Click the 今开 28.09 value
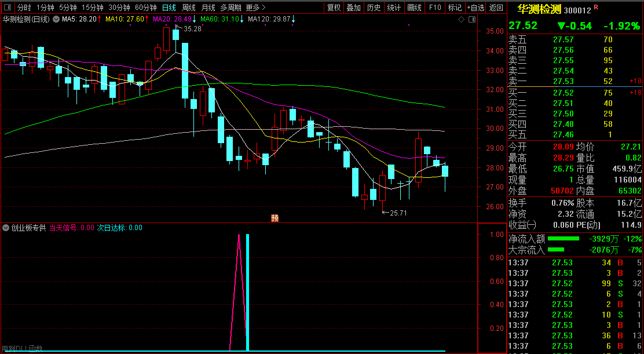The width and height of the screenshot is (644, 354). pos(563,147)
